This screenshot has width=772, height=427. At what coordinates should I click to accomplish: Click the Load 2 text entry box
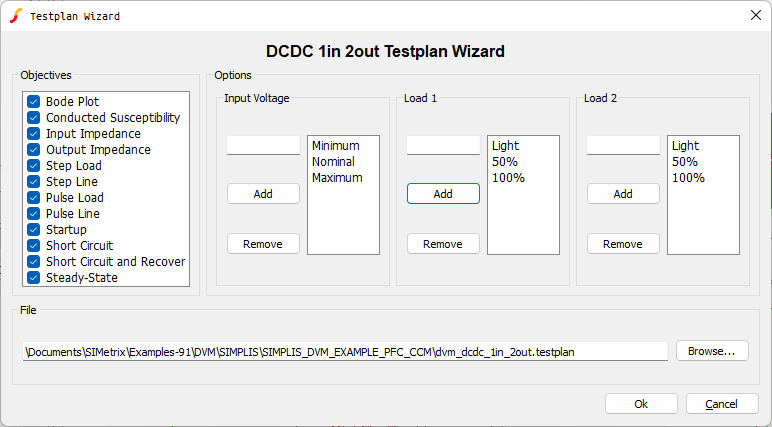click(x=623, y=146)
